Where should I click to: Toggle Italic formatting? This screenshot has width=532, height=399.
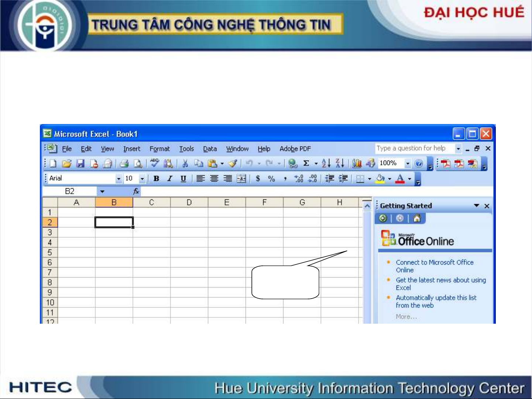(x=169, y=179)
